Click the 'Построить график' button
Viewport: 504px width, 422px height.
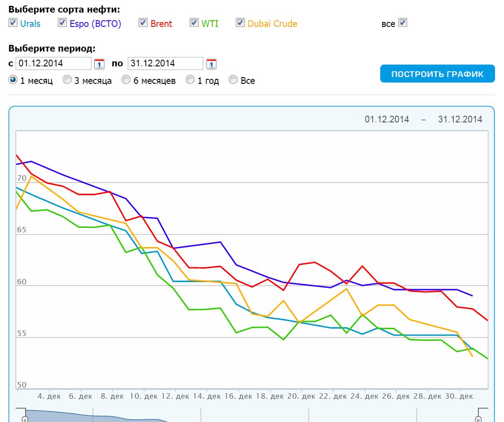pyautogui.click(x=437, y=74)
